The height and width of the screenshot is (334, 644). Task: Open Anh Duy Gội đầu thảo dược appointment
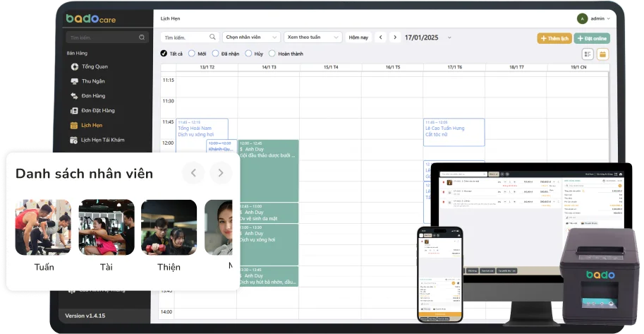(x=269, y=170)
